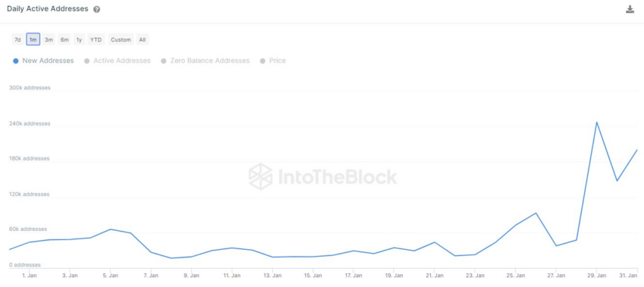Choose the YTD time range
The image size is (644, 287).
point(96,40)
